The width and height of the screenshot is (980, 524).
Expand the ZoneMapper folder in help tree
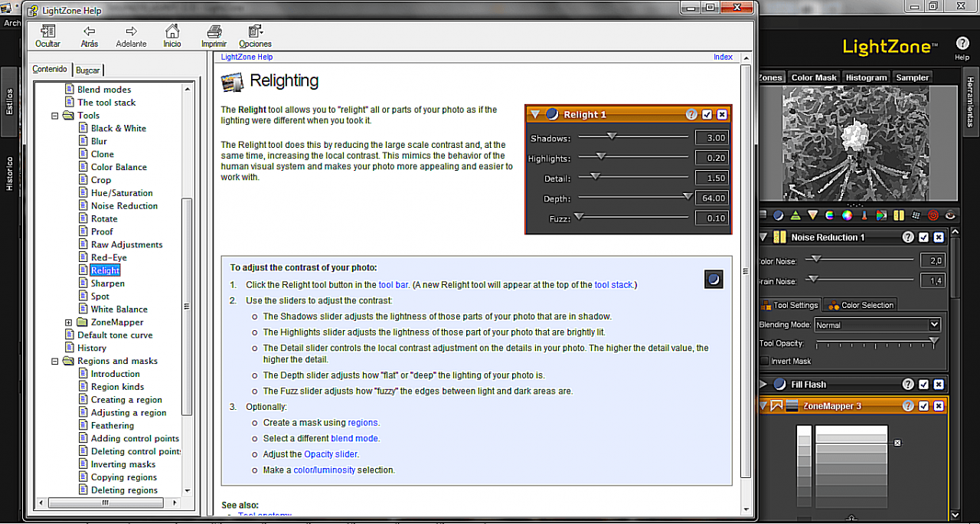coord(69,323)
